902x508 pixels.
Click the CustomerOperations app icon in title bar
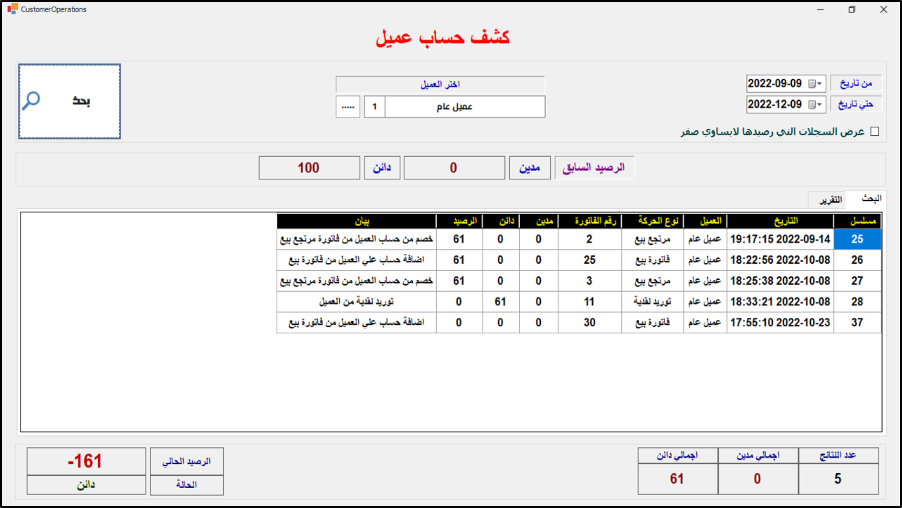[x=11, y=9]
